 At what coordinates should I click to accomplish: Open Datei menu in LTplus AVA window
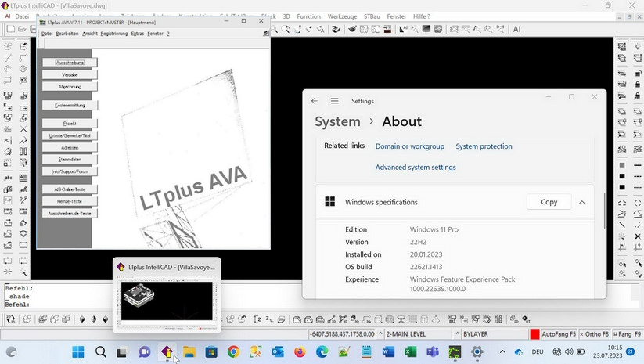pyautogui.click(x=47, y=34)
